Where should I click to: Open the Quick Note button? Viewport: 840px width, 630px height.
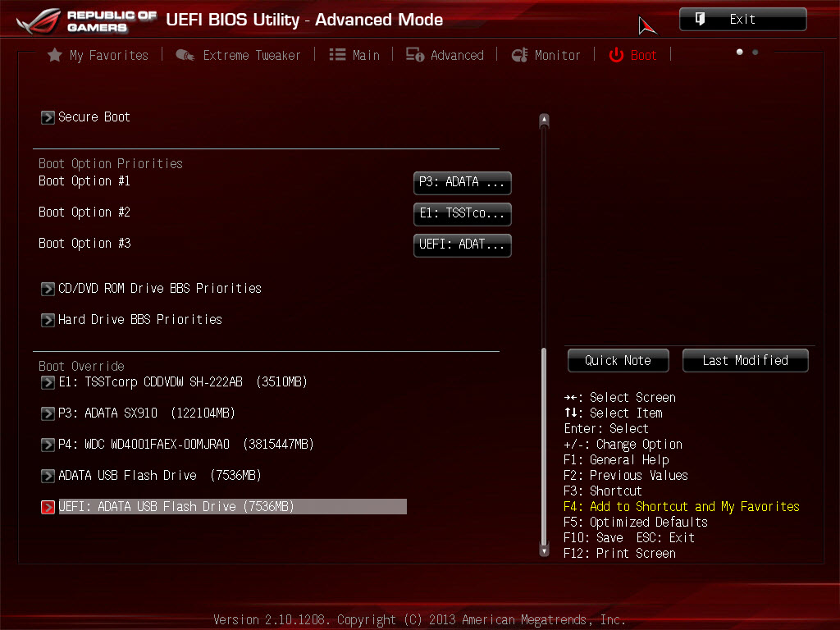click(619, 361)
